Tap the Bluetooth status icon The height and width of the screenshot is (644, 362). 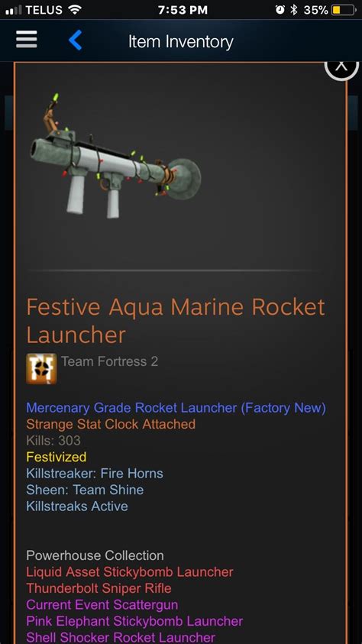293,10
